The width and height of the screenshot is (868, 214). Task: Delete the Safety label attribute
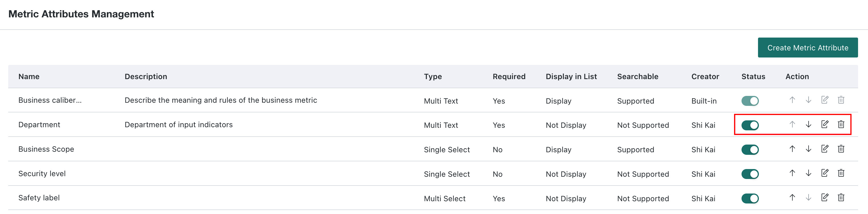[x=841, y=197]
